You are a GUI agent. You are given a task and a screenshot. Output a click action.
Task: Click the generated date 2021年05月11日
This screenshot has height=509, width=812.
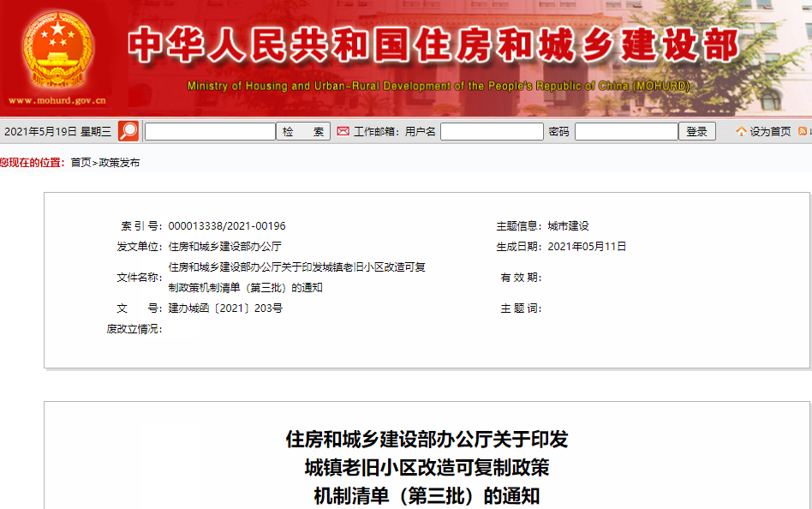[x=587, y=247]
